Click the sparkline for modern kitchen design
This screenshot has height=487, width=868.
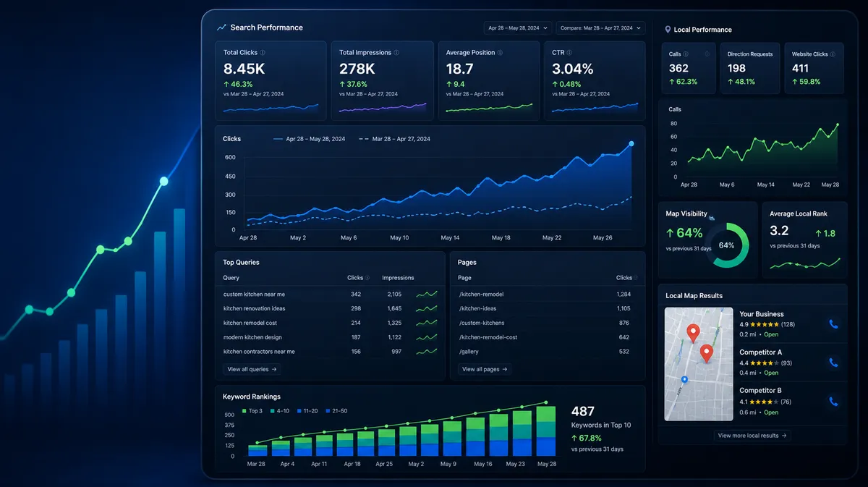tap(427, 337)
